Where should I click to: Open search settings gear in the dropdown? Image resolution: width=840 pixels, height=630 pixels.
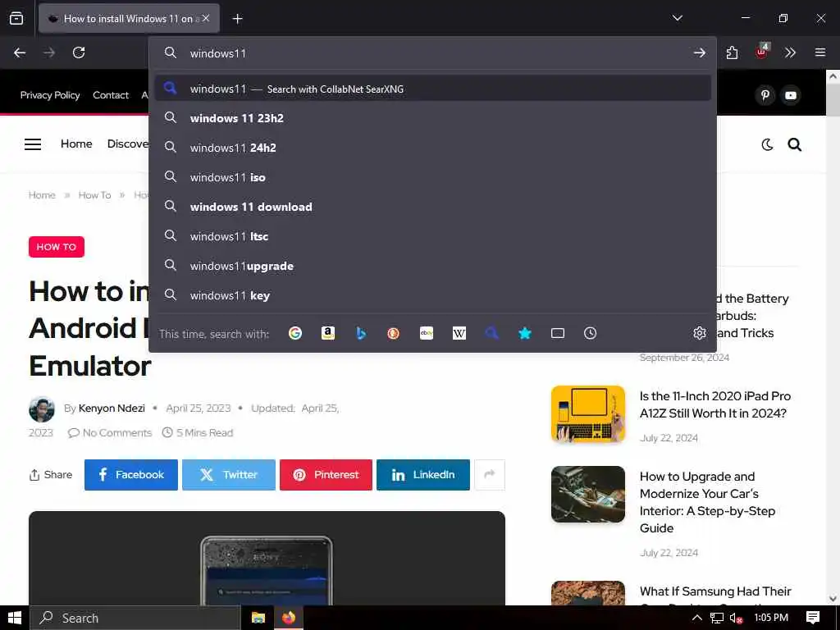click(x=699, y=333)
